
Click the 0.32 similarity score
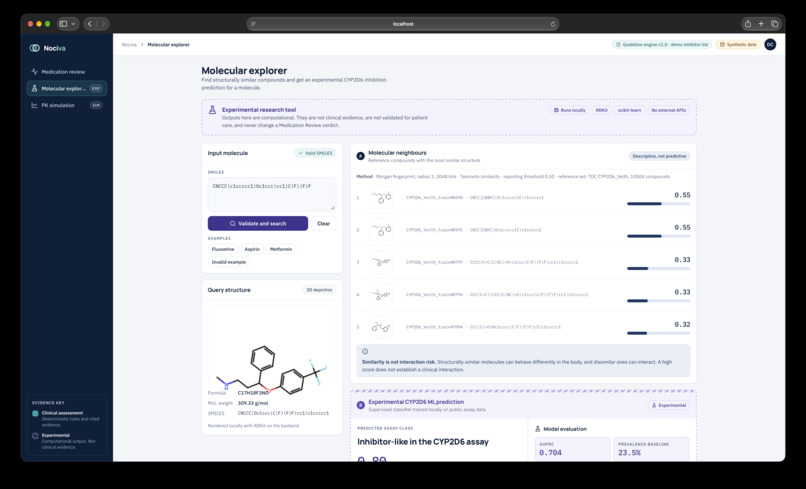point(682,324)
